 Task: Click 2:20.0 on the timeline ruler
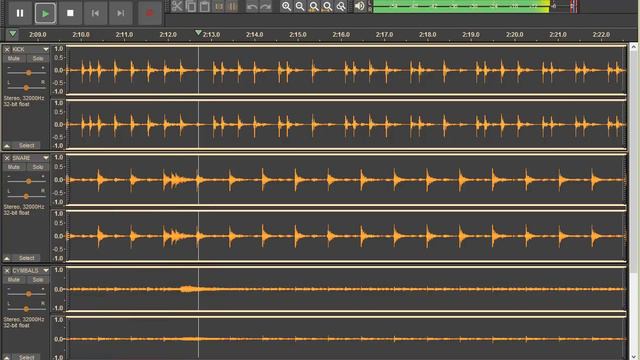pos(514,35)
